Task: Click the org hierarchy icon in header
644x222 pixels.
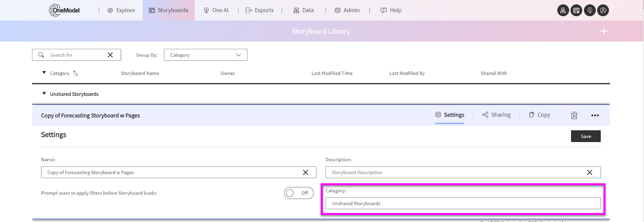Action: coord(563,10)
